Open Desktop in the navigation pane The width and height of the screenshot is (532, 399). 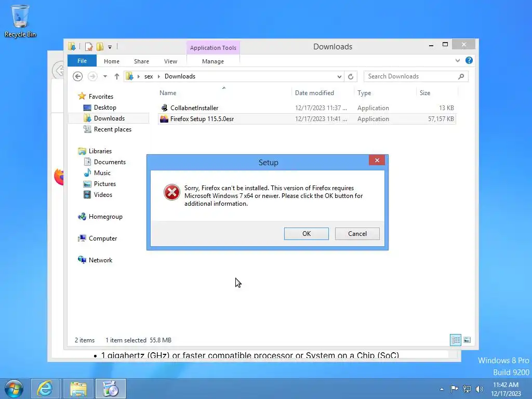105,107
